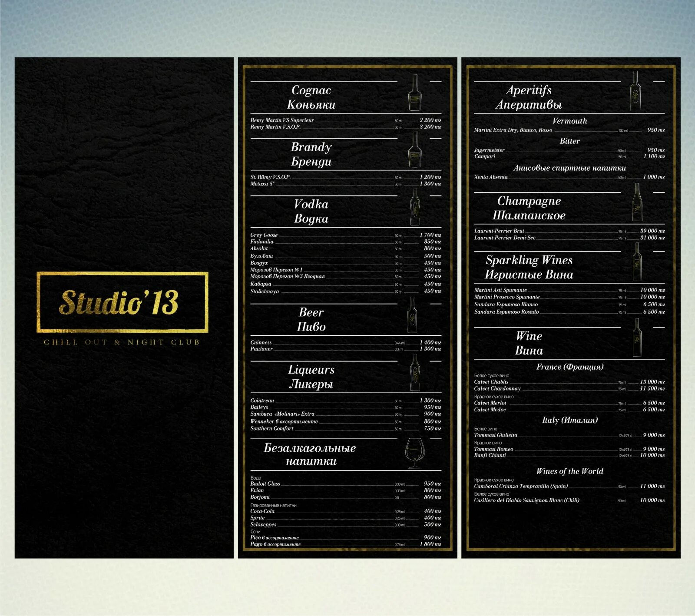Click the gold Studio'13 logo

pyautogui.click(x=122, y=302)
